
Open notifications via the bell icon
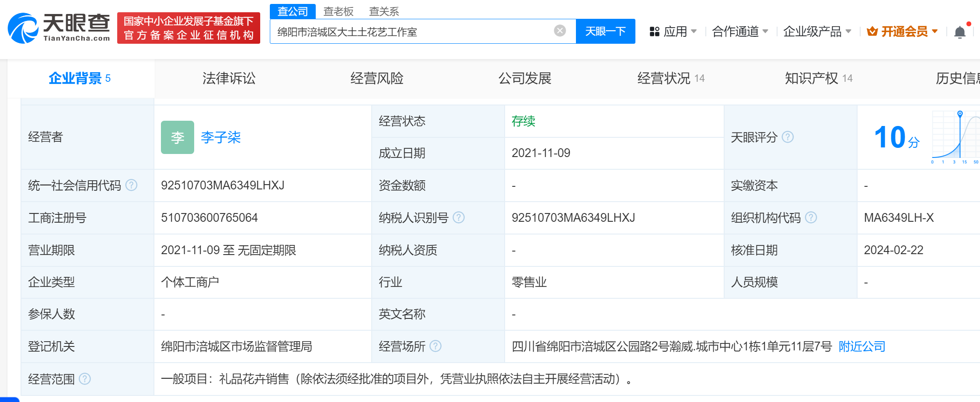(x=959, y=32)
